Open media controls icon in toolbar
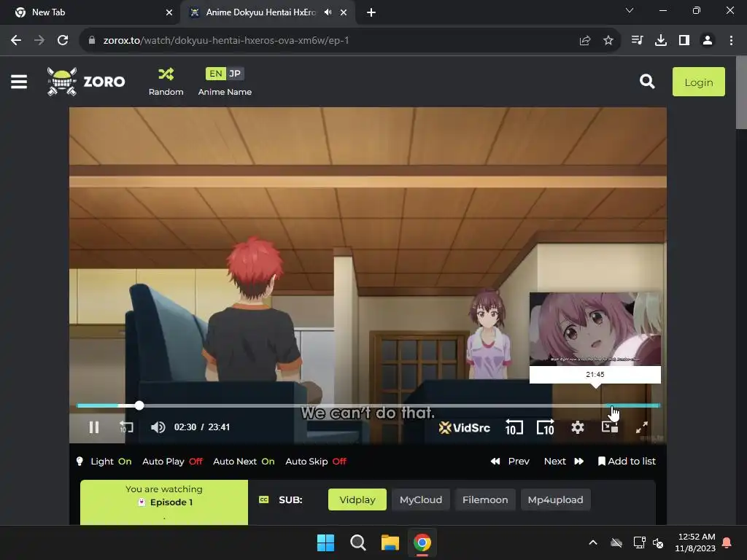 [637, 41]
